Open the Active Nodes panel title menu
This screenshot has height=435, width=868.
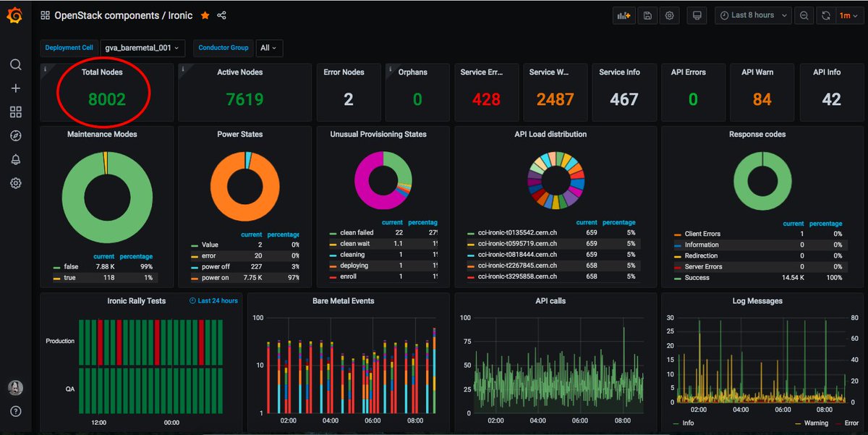[240, 72]
